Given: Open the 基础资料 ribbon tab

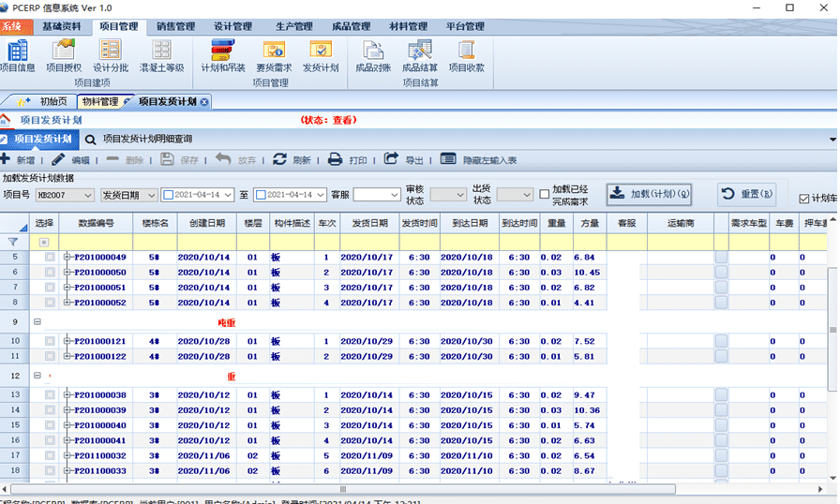Looking at the screenshot, I should (x=62, y=26).
